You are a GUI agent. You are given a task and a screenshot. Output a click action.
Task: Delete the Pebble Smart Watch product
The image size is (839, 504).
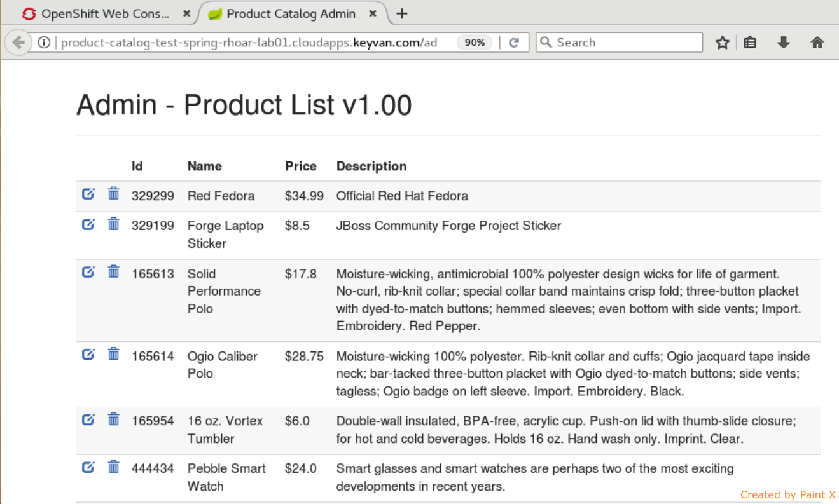point(113,467)
